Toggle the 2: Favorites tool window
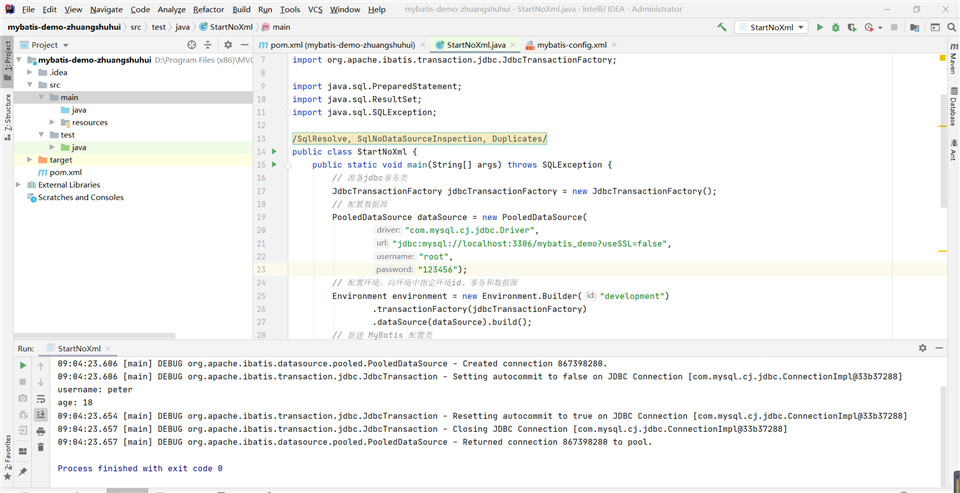Screen dimensions: 960x493 7,456
